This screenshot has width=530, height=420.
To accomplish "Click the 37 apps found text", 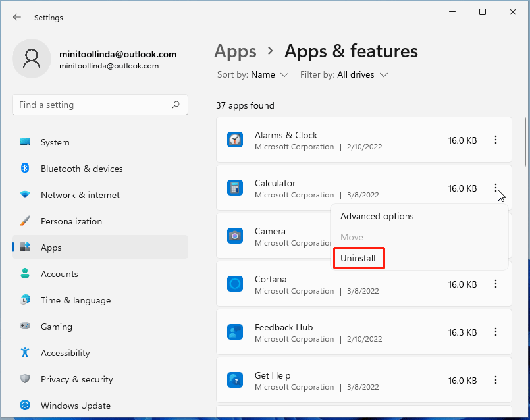I will click(x=245, y=105).
